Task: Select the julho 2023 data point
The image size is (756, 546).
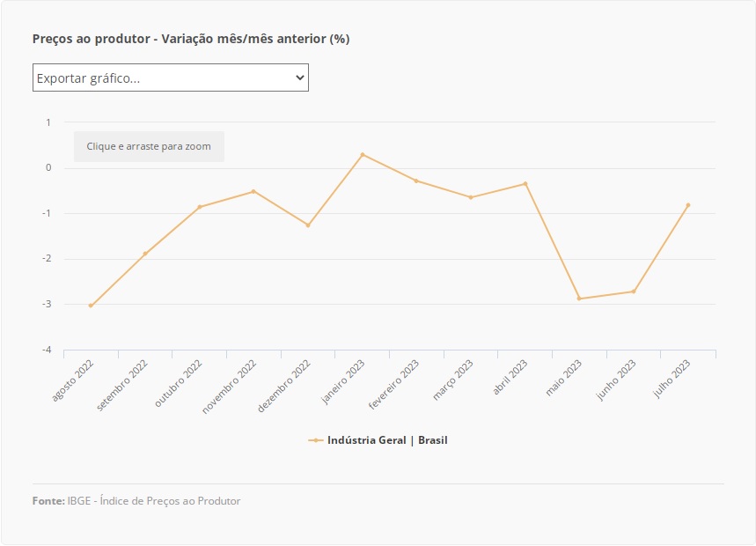Action: click(688, 205)
